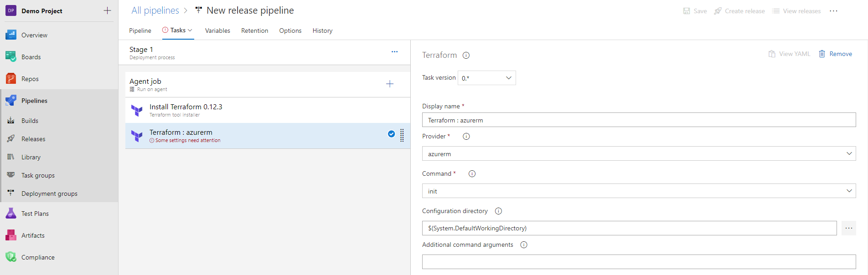Browse for Configuration directory with the ellipsis button
868x275 pixels.
848,228
